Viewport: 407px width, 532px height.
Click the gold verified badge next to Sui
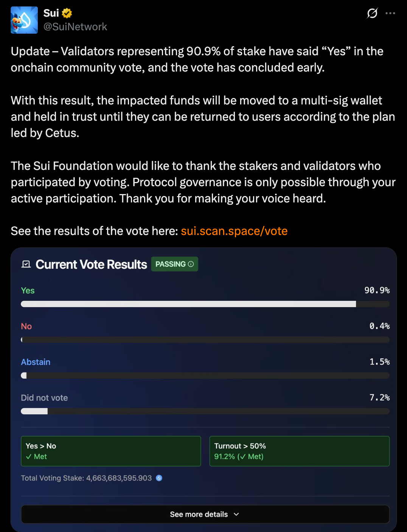(67, 13)
